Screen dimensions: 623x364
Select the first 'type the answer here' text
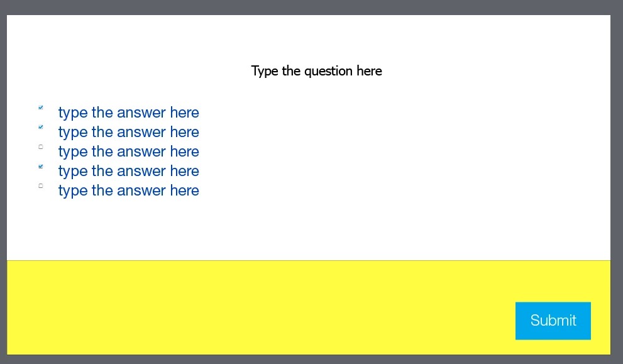click(129, 113)
